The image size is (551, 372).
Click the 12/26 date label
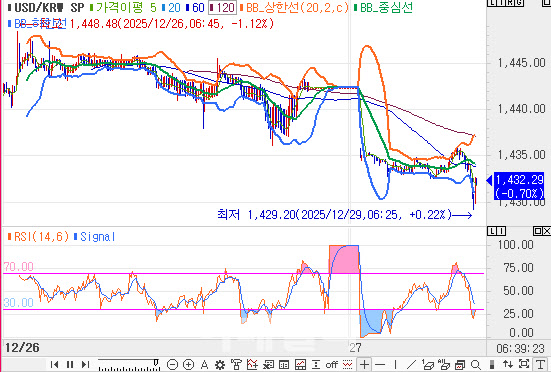tap(22, 348)
